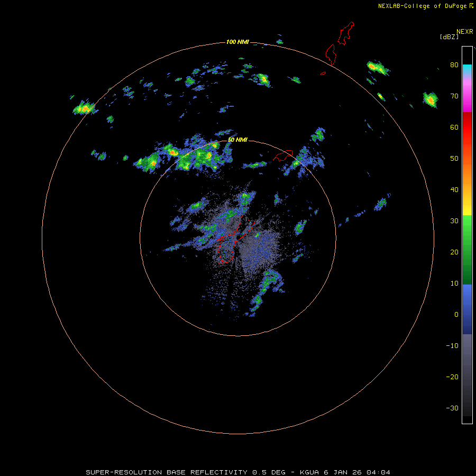Select the 20 dBZ scale label
Screen dimensions: 476x476
pos(454,252)
